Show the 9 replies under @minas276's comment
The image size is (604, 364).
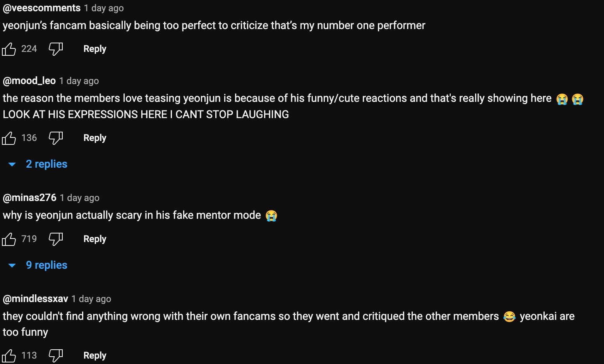click(46, 265)
